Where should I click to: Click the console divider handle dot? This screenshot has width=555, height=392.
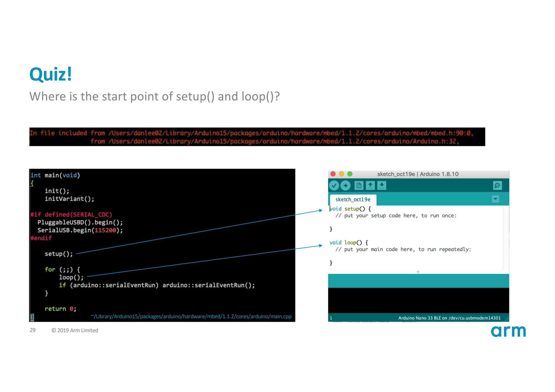[418, 272]
